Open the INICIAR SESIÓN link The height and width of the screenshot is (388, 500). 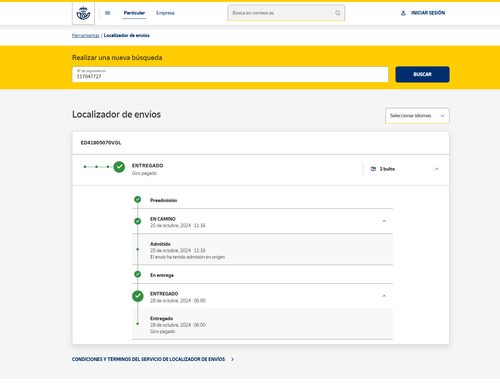coord(428,13)
